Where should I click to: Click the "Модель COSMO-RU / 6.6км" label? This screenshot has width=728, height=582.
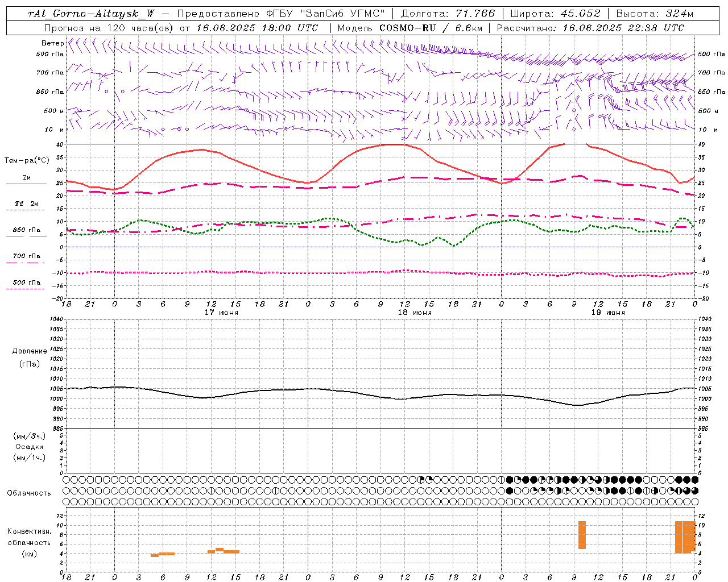409,28
